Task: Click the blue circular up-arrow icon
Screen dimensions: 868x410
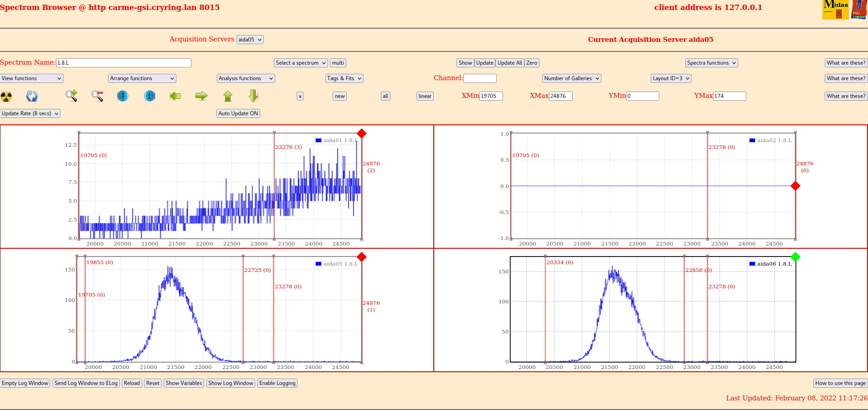Action: click(149, 96)
